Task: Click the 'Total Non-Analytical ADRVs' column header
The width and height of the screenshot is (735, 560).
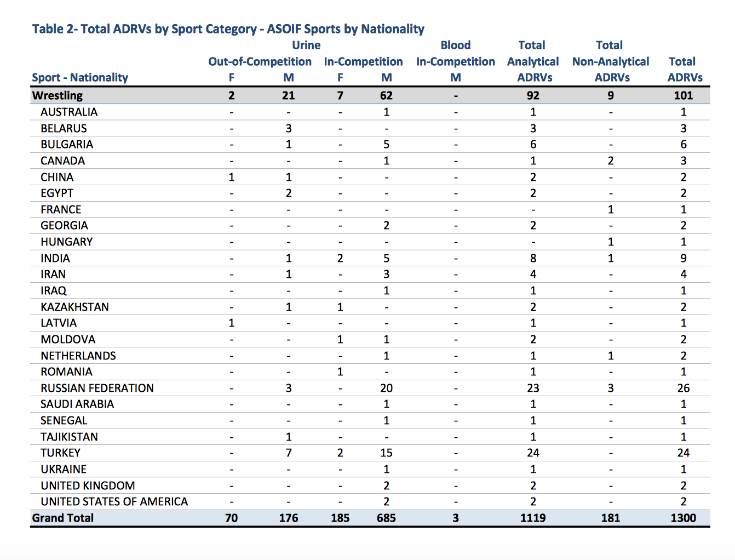Action: (x=610, y=61)
